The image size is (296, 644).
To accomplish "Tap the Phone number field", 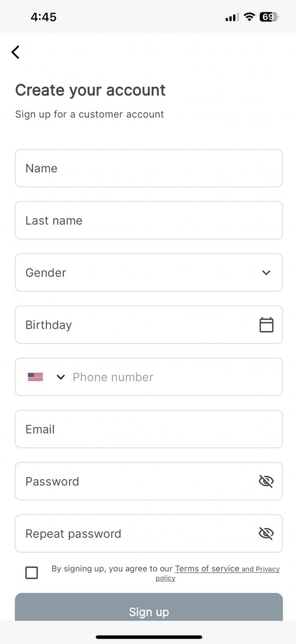I will (175, 377).
